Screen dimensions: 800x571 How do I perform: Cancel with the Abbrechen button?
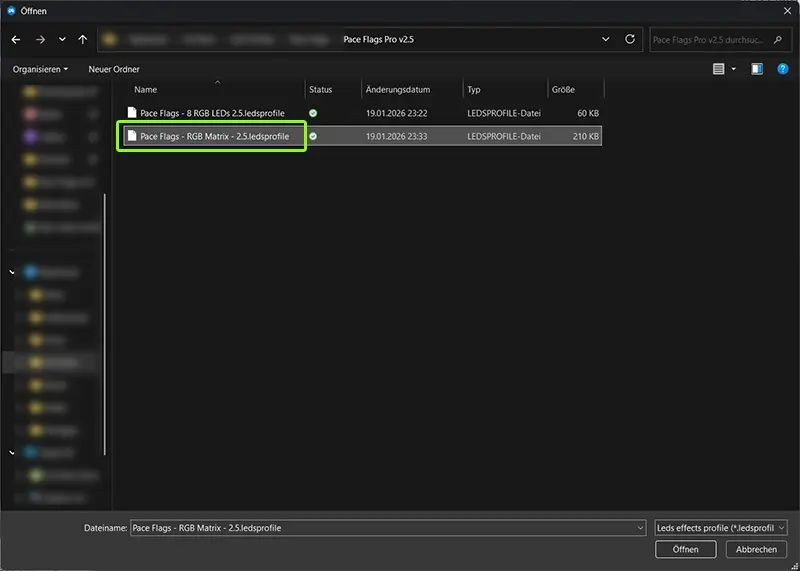click(757, 550)
